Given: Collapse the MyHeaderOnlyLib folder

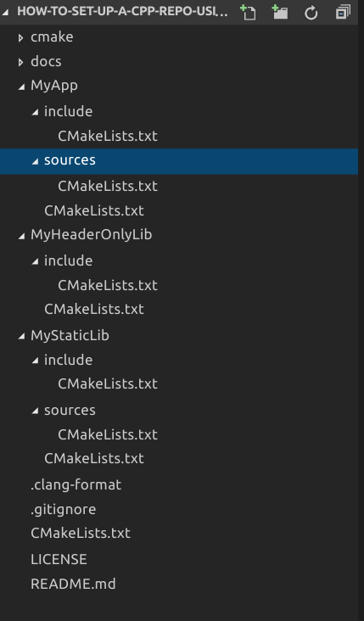Looking at the screenshot, I should 21,237.
